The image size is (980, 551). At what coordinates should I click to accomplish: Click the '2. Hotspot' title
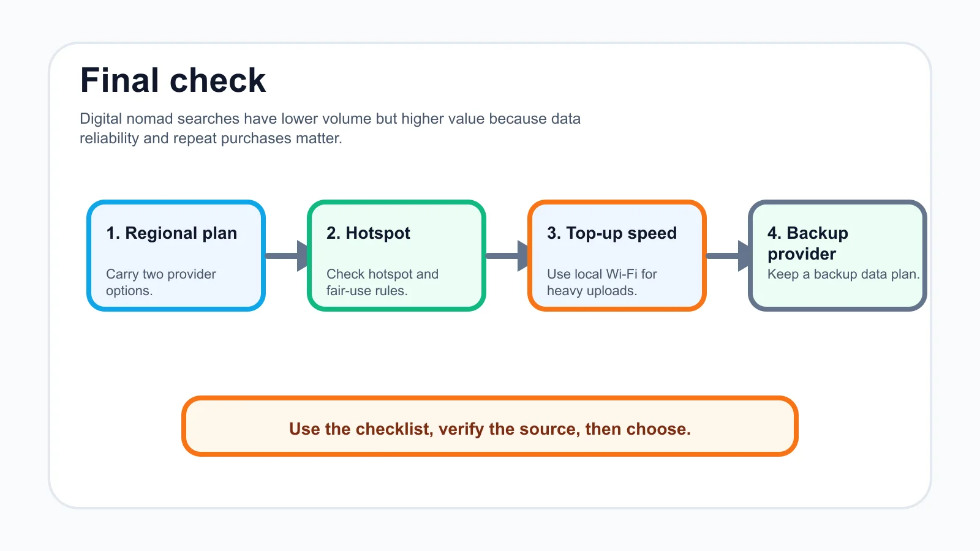[x=368, y=233]
